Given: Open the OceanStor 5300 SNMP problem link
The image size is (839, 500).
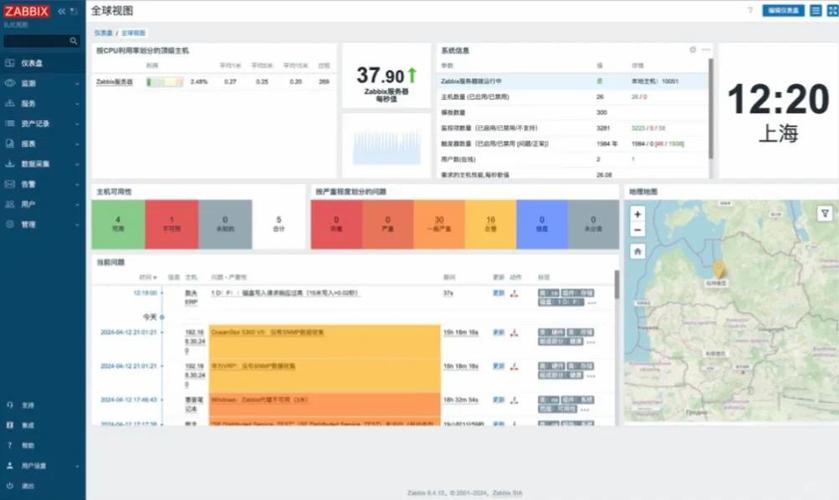Looking at the screenshot, I should 267,332.
